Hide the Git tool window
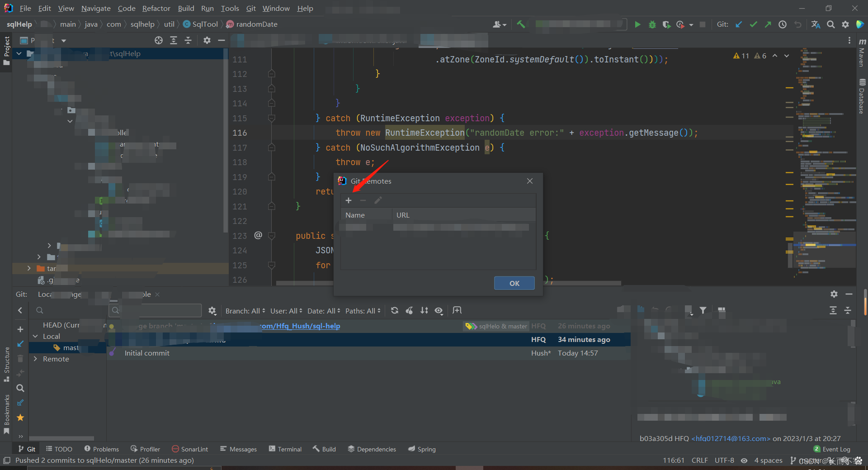Image resolution: width=868 pixels, height=470 pixels. point(849,294)
